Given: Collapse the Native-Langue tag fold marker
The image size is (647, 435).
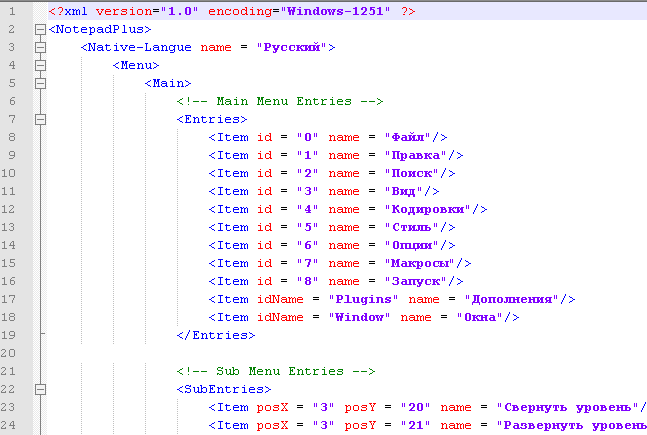Looking at the screenshot, I should (x=40, y=48).
